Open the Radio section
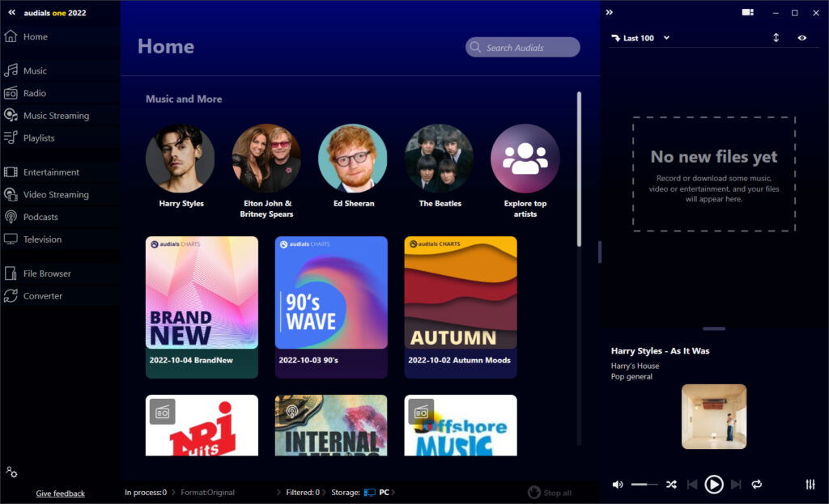 point(34,93)
